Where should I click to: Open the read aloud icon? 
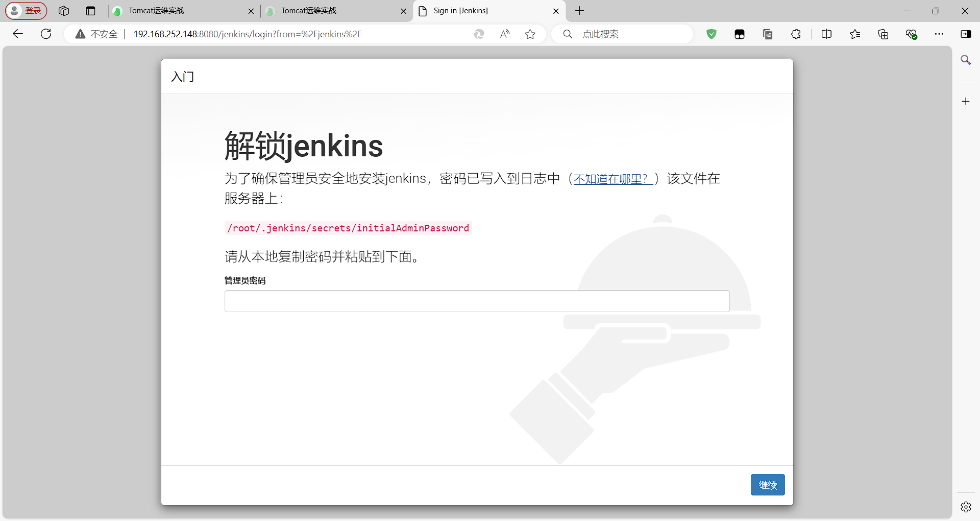point(505,34)
